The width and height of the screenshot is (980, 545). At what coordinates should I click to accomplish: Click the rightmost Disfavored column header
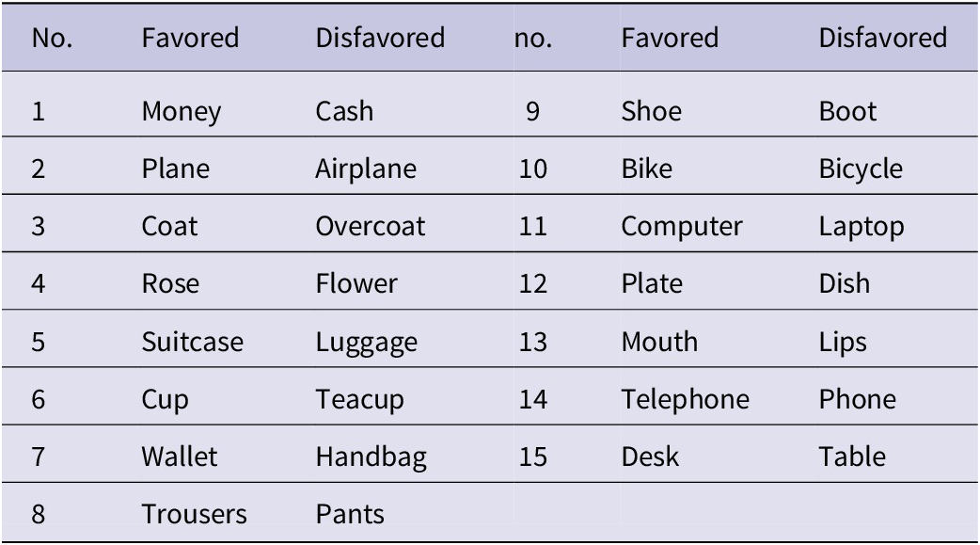[x=882, y=39]
